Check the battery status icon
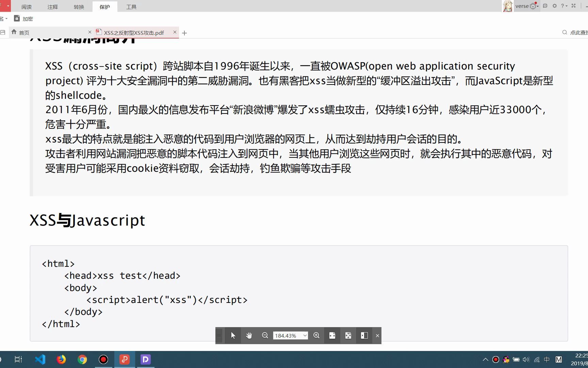The width and height of the screenshot is (588, 368). click(516, 359)
